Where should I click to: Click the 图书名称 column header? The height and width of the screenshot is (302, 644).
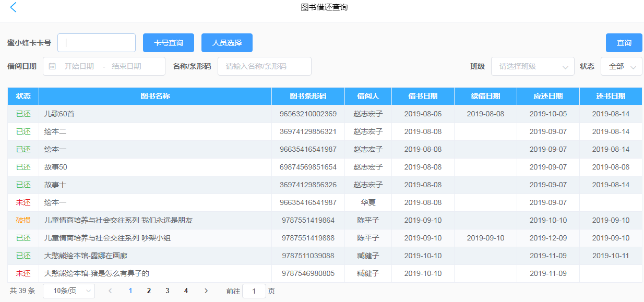point(156,96)
